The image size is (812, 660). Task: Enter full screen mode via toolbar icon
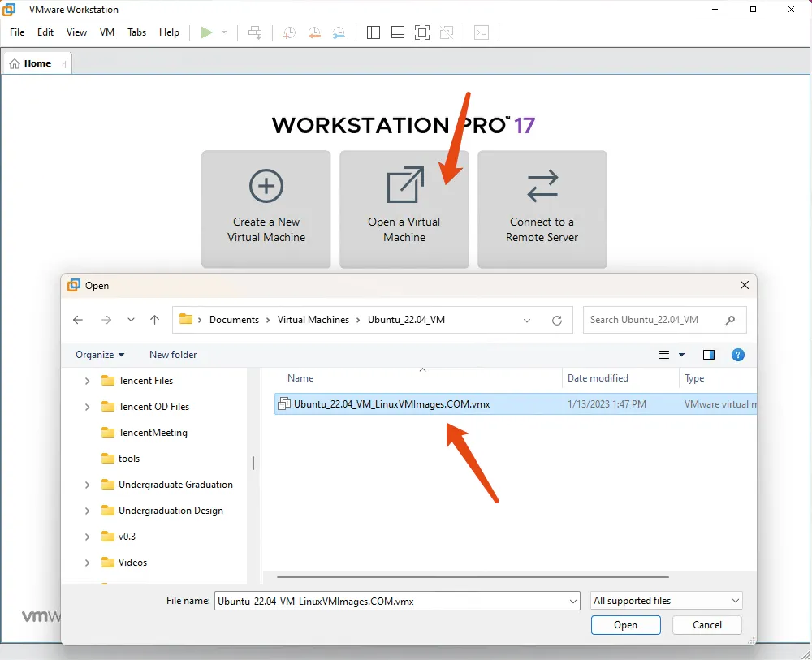pos(421,32)
